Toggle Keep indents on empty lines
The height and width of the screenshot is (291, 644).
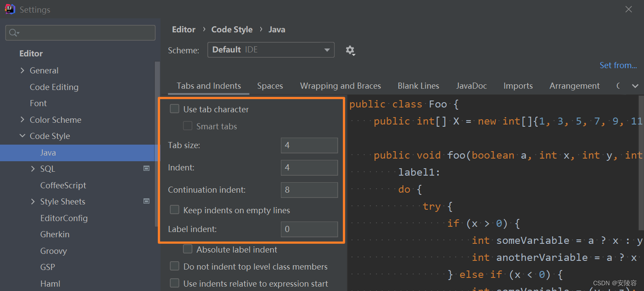tap(175, 210)
